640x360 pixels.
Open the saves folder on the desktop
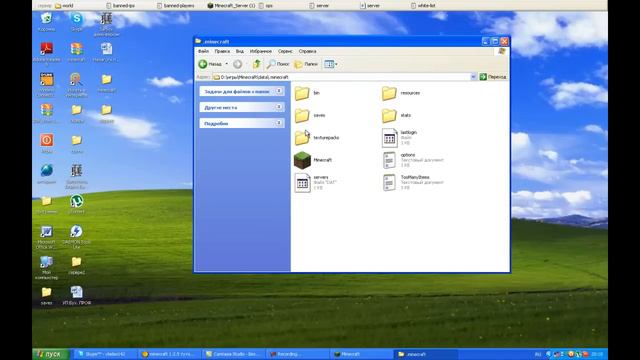pos(47,296)
